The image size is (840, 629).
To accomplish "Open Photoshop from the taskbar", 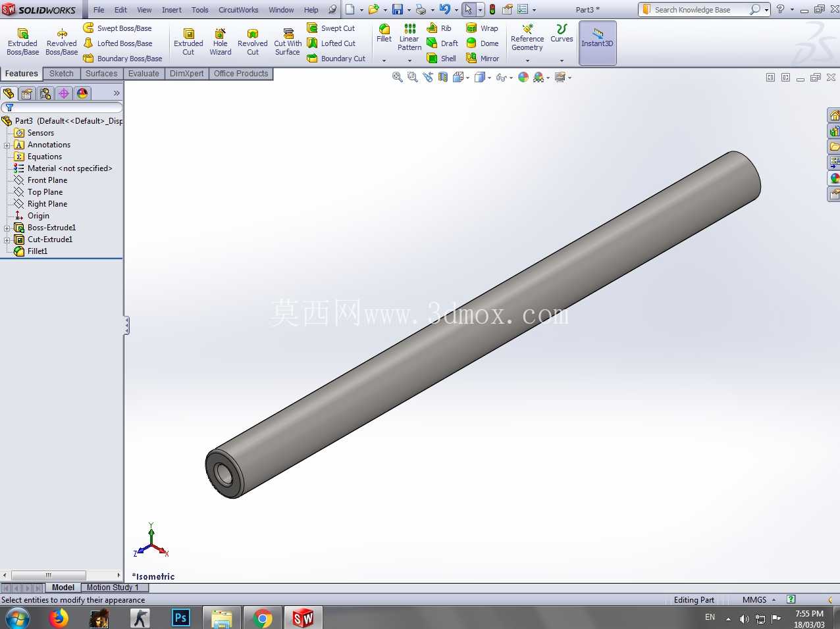I will click(180, 618).
